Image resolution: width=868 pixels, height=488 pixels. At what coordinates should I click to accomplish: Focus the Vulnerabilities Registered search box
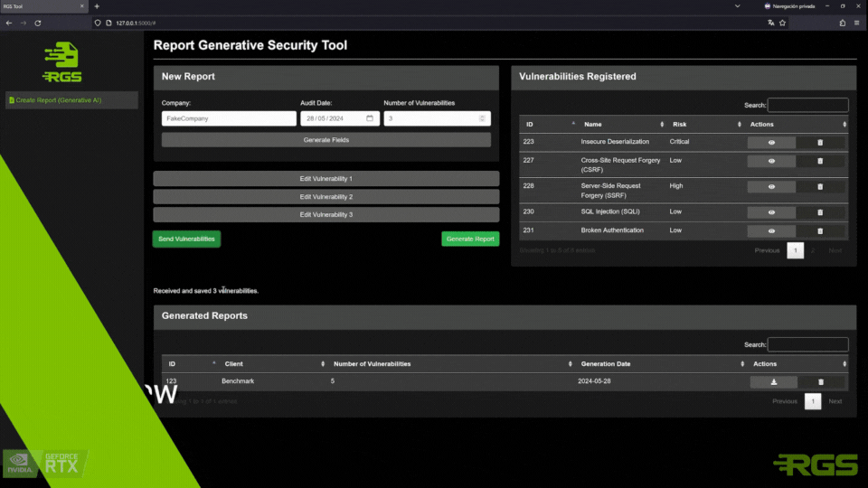coord(807,105)
